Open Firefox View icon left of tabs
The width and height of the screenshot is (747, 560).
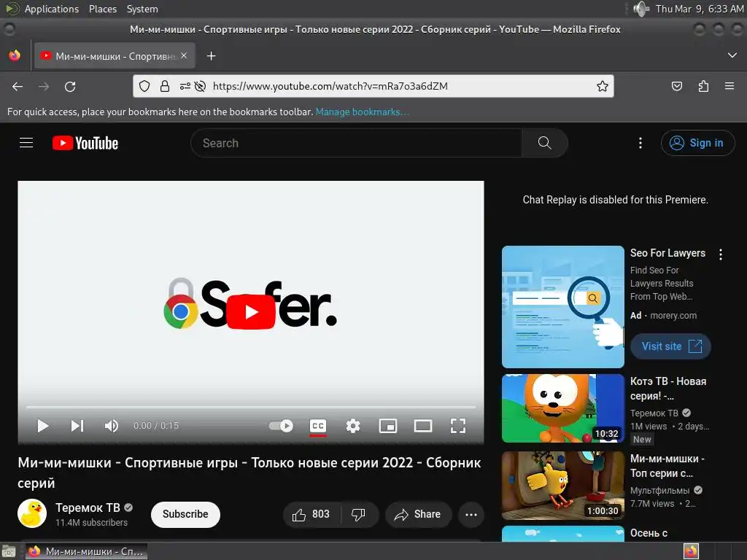(x=15, y=55)
